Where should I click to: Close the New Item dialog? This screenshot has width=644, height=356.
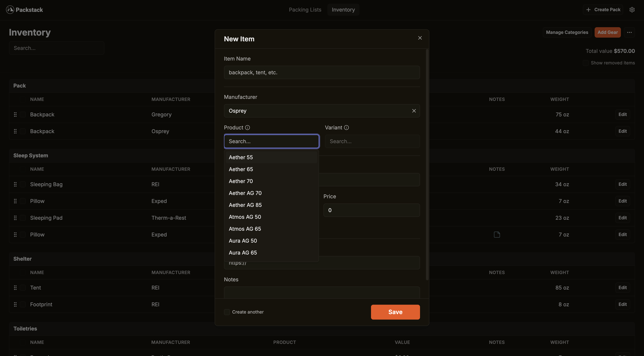[420, 38]
